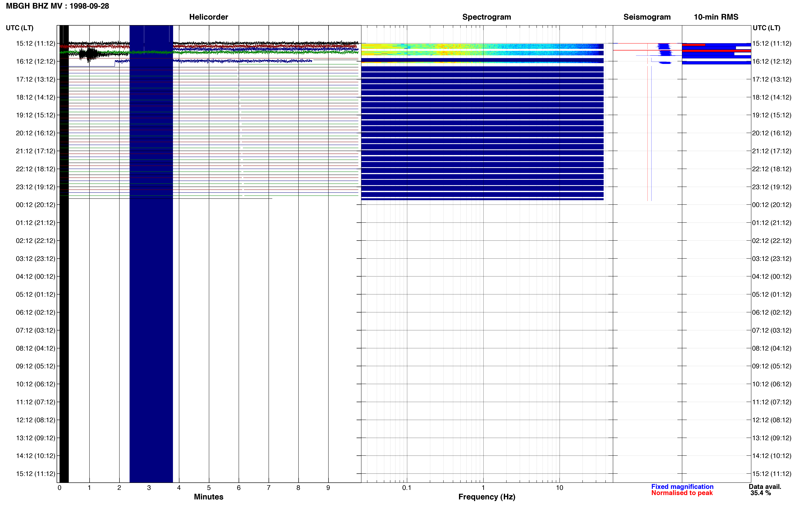This screenshot has width=812, height=508.
Task: Select the 'Spectrogram' panel heading
Action: [x=487, y=17]
